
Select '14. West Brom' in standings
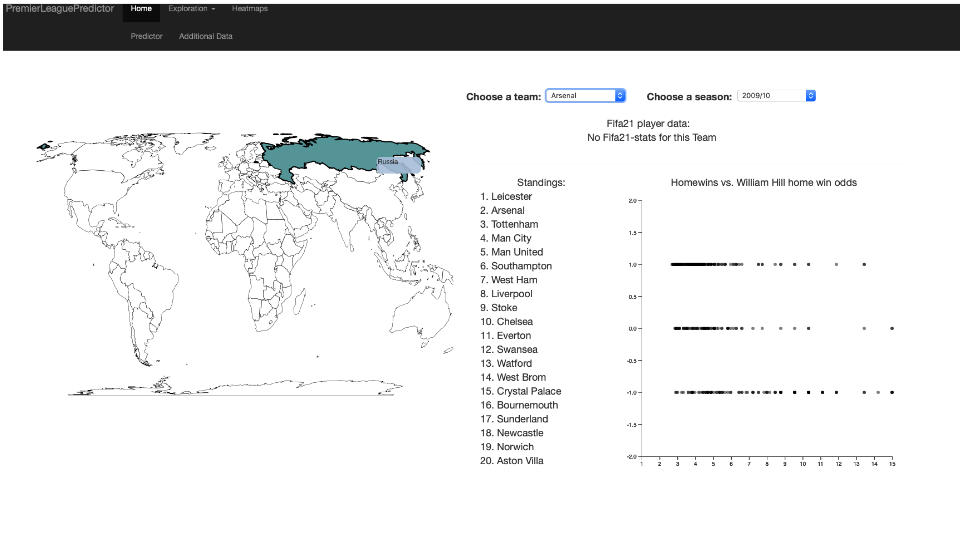pos(513,377)
